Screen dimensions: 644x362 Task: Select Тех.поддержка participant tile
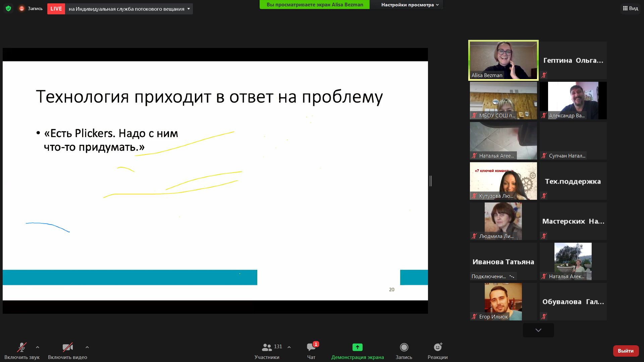573,181
